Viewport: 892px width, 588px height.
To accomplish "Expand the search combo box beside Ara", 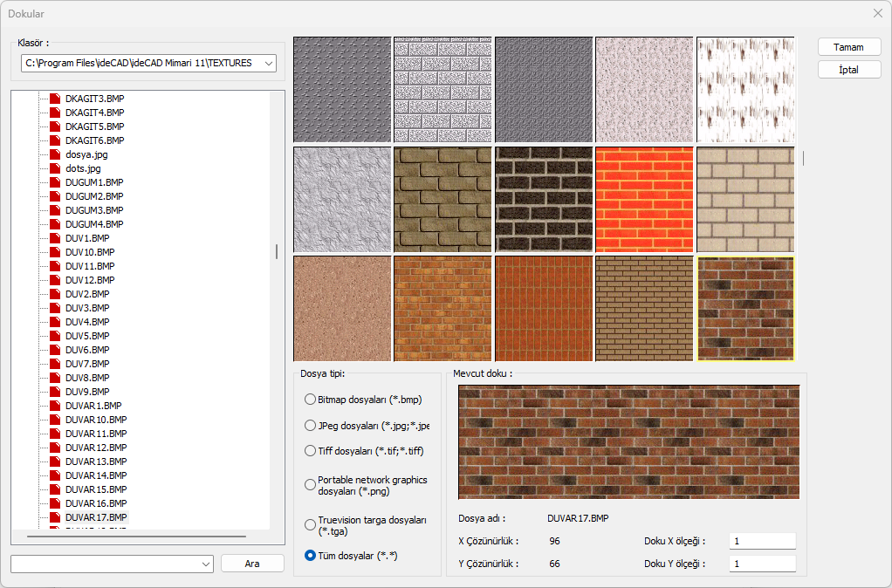I will (x=206, y=564).
